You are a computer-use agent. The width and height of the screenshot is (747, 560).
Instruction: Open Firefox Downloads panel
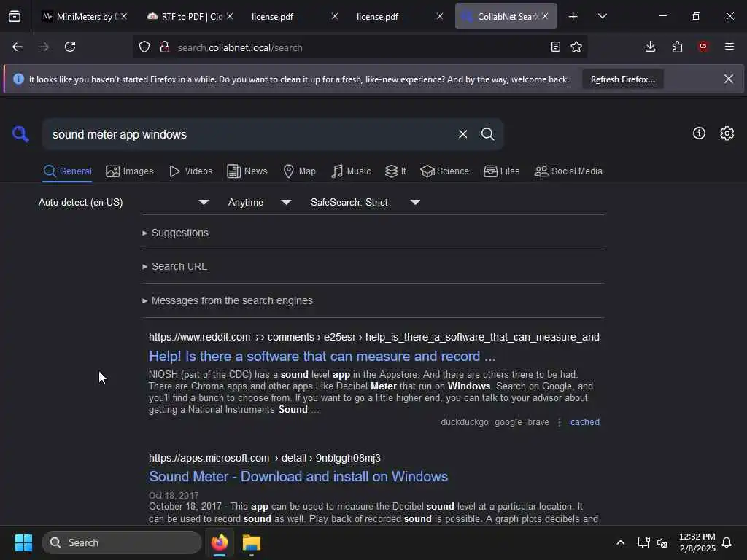tap(650, 47)
